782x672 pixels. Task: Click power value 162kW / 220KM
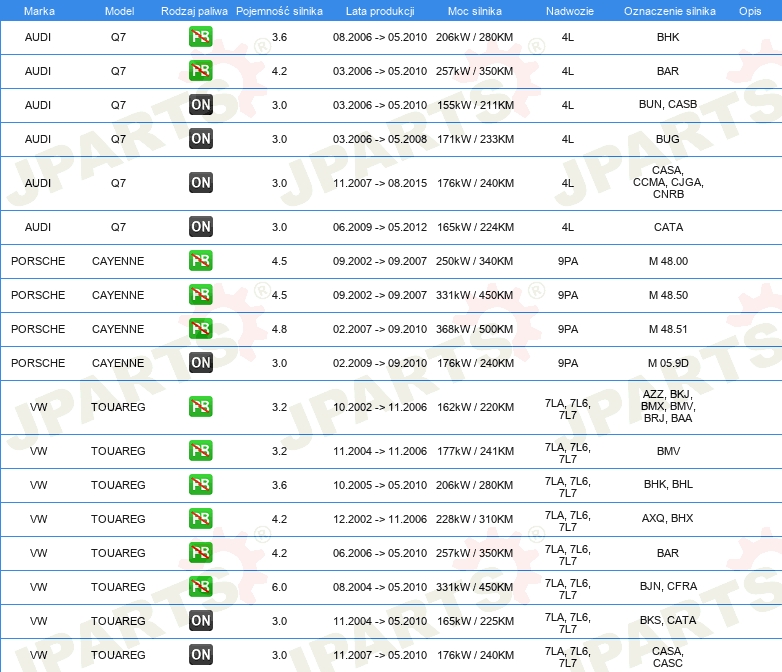pyautogui.click(x=475, y=407)
